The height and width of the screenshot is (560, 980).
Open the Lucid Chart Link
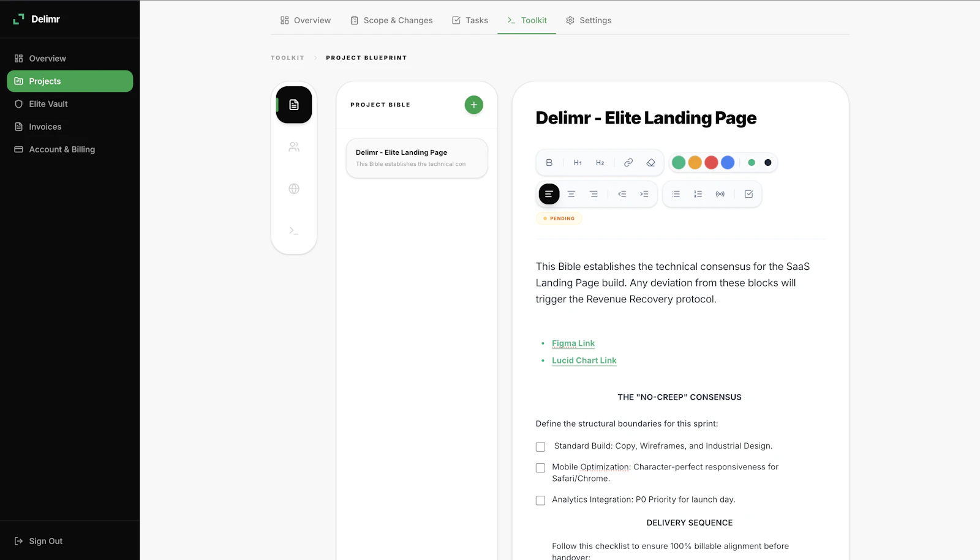(584, 360)
